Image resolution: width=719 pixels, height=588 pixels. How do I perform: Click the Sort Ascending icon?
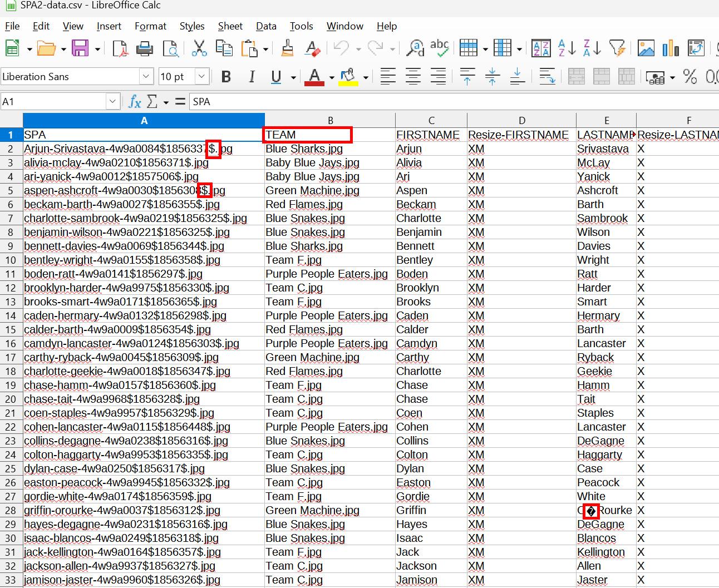567,49
